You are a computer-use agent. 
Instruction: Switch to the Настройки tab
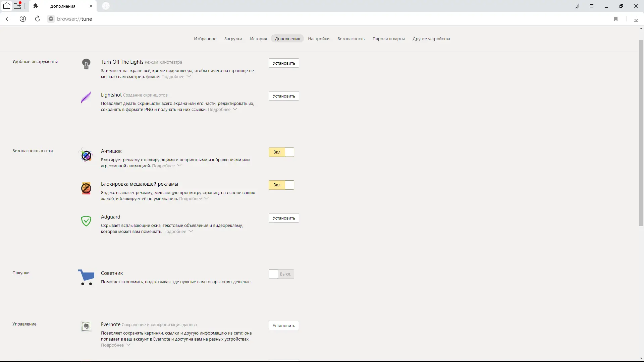click(319, 39)
